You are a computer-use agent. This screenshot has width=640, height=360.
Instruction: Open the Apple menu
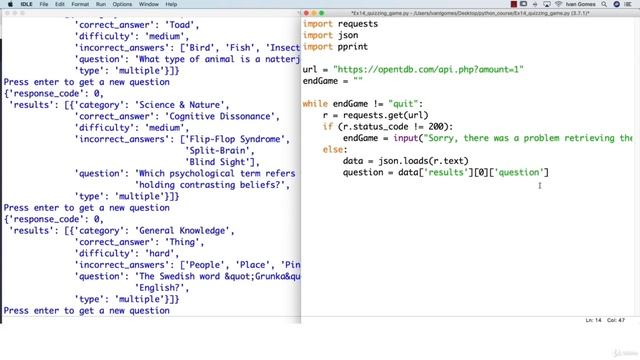[x=11, y=4]
